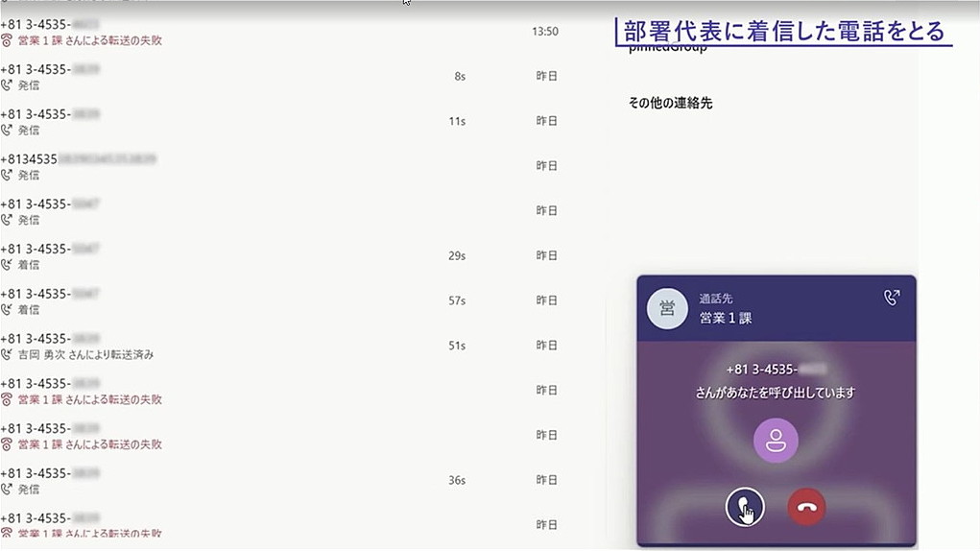Select the 営業1課 name in the call popup
The height and width of the screenshot is (551, 980).
point(725,318)
